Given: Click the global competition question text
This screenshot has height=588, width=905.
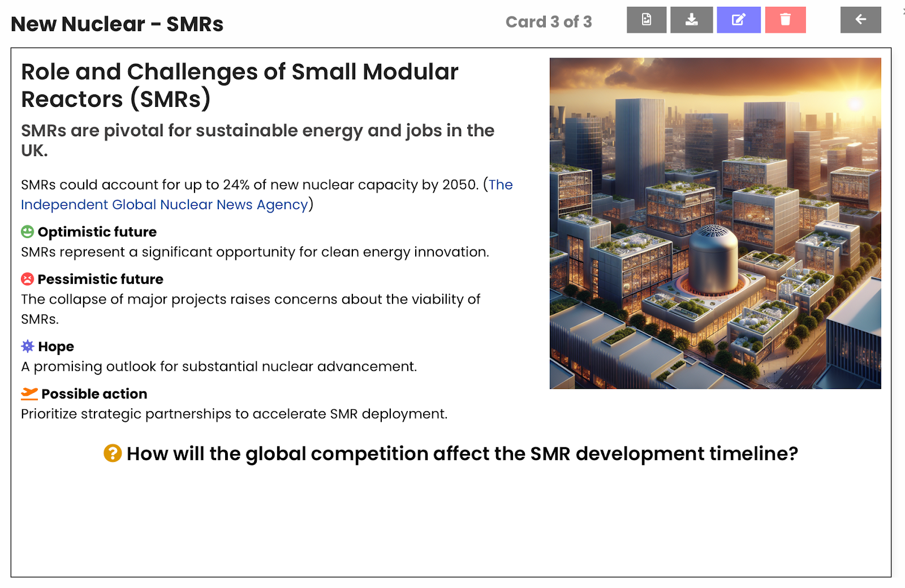Looking at the screenshot, I should (x=462, y=453).
